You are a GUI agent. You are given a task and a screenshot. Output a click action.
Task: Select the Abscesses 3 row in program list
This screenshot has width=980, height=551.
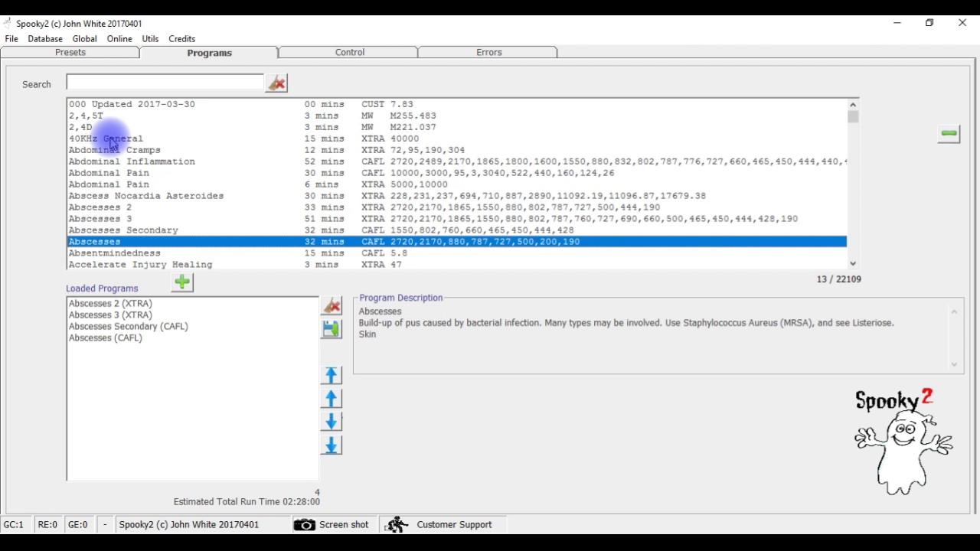pos(457,219)
